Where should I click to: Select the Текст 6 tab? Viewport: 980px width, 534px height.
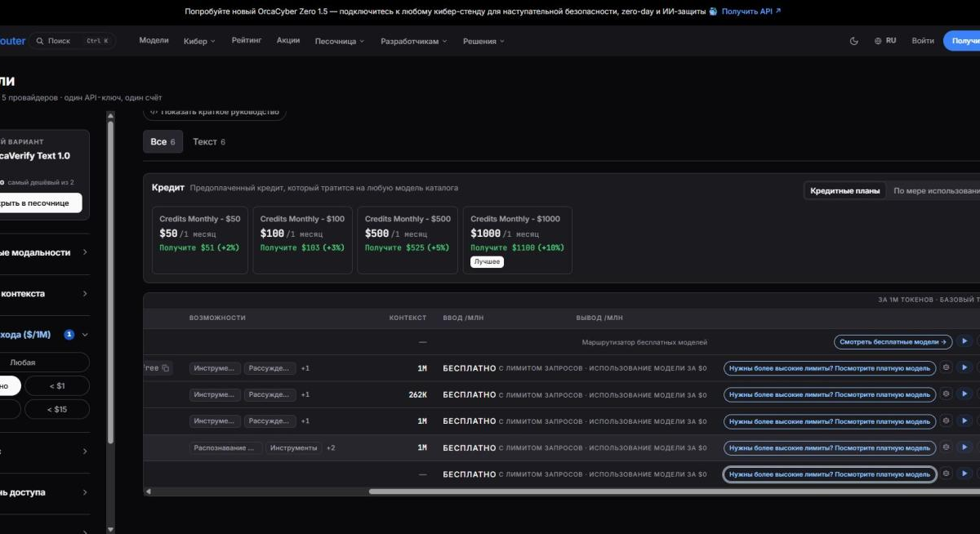[209, 141]
